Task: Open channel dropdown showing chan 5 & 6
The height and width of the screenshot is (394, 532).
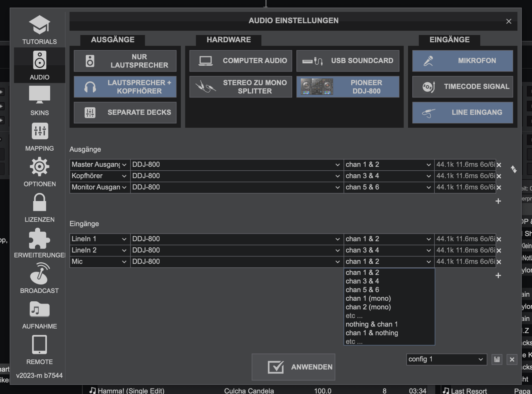Action: pos(389,188)
